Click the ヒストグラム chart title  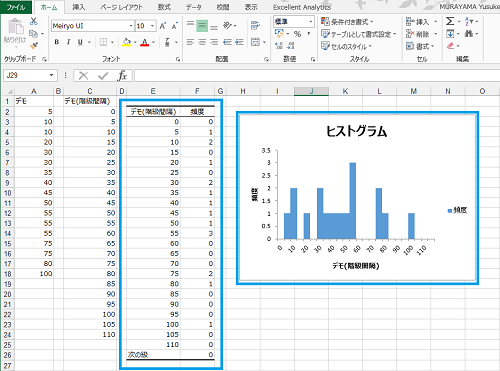pyautogui.click(x=356, y=131)
